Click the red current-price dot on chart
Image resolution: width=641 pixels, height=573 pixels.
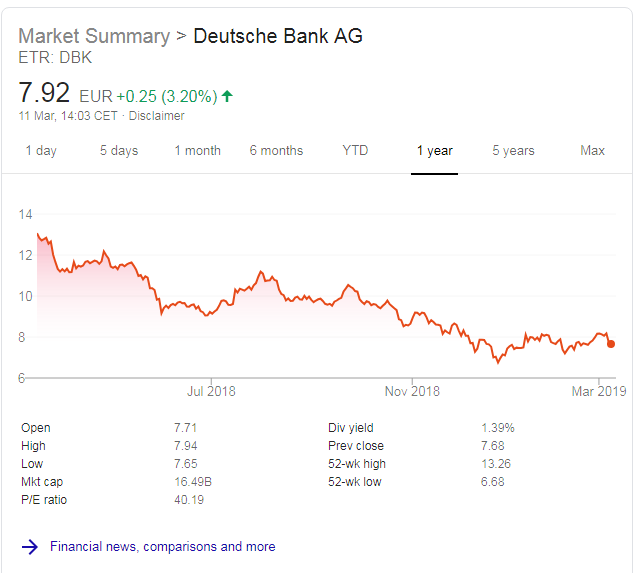611,344
